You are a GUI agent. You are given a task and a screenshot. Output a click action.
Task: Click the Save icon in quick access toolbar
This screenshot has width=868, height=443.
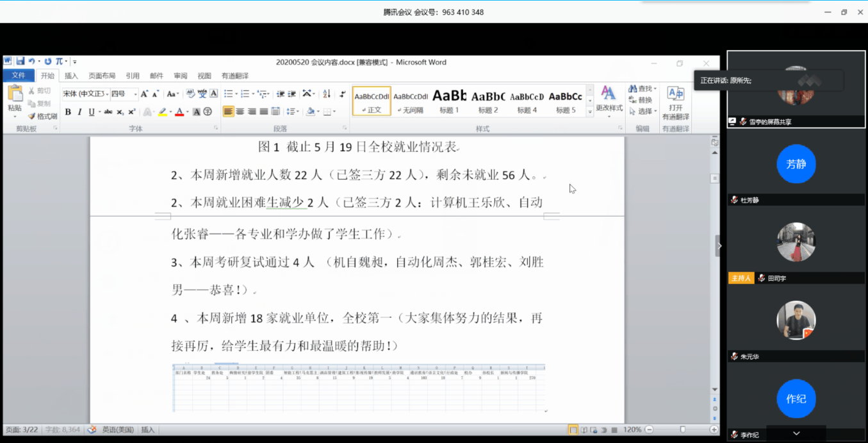point(20,62)
